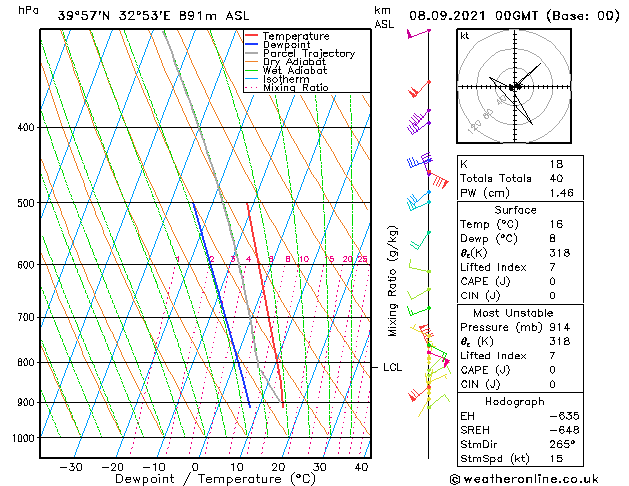
Task: Click the blue Dewpoint legend line swatch
Action: 252,44
